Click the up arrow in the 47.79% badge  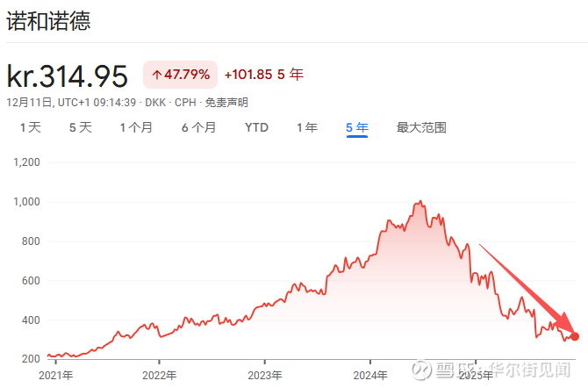coord(156,75)
